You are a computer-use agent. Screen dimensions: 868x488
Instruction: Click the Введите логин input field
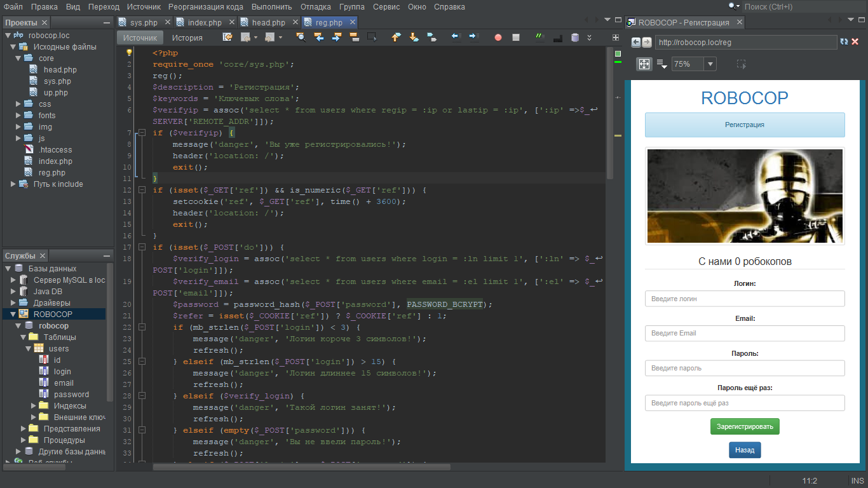point(745,299)
